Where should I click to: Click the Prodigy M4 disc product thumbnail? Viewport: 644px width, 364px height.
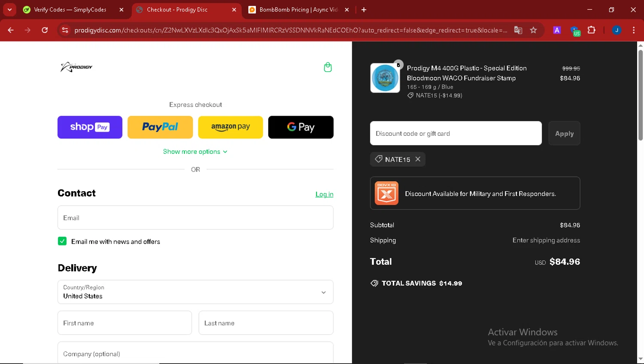pos(385,78)
